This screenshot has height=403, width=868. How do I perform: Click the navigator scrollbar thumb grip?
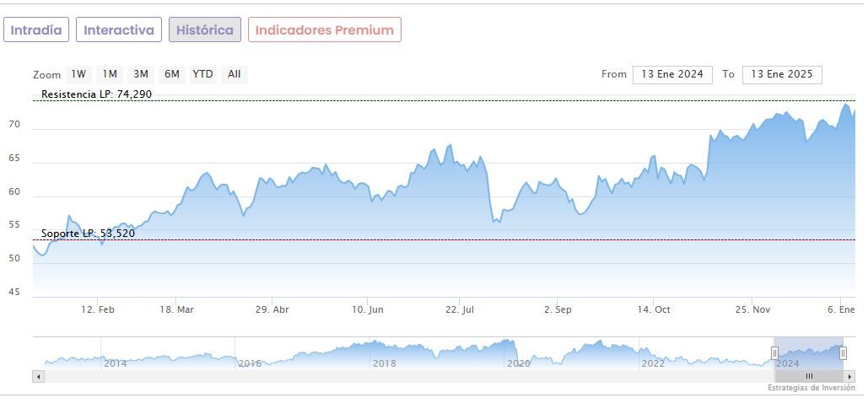coord(809,376)
